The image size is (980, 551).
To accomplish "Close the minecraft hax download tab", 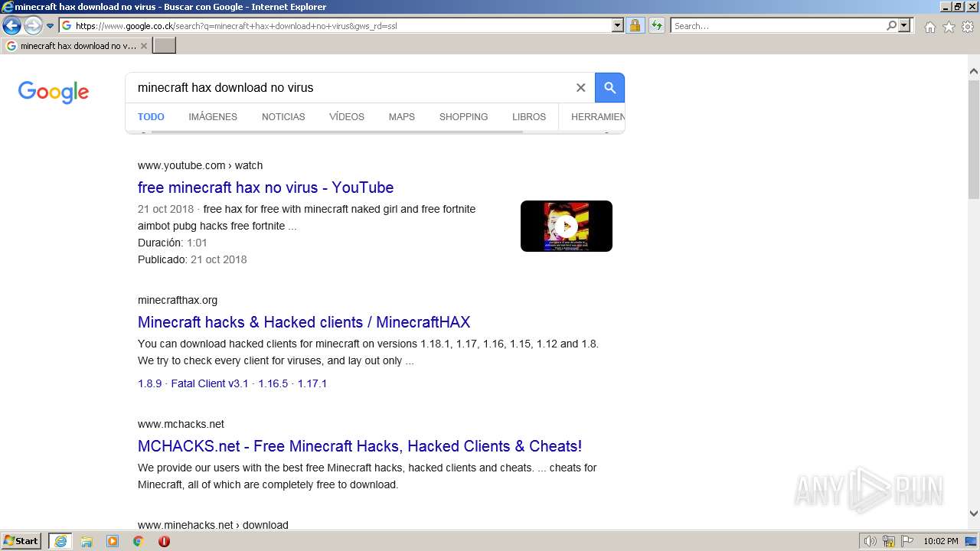I will (144, 46).
